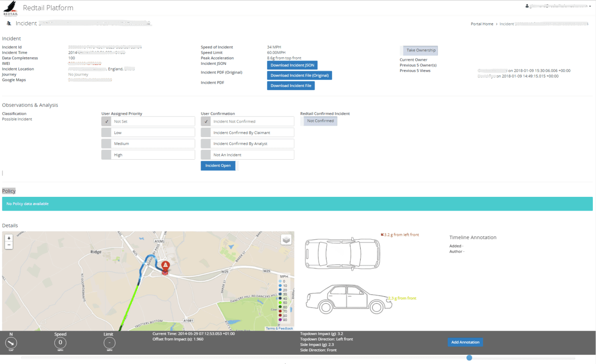The height and width of the screenshot is (364, 596).
Task: Zoom out on the incident map
Action: tap(9, 245)
